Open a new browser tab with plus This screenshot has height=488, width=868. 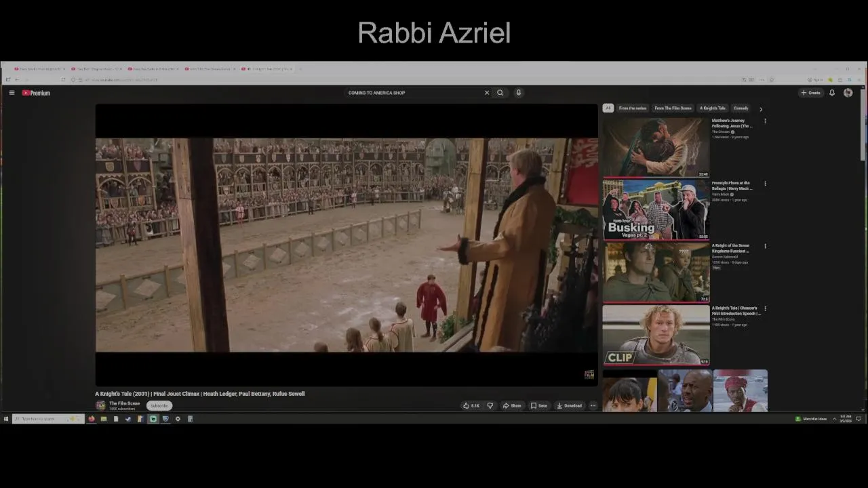point(300,68)
